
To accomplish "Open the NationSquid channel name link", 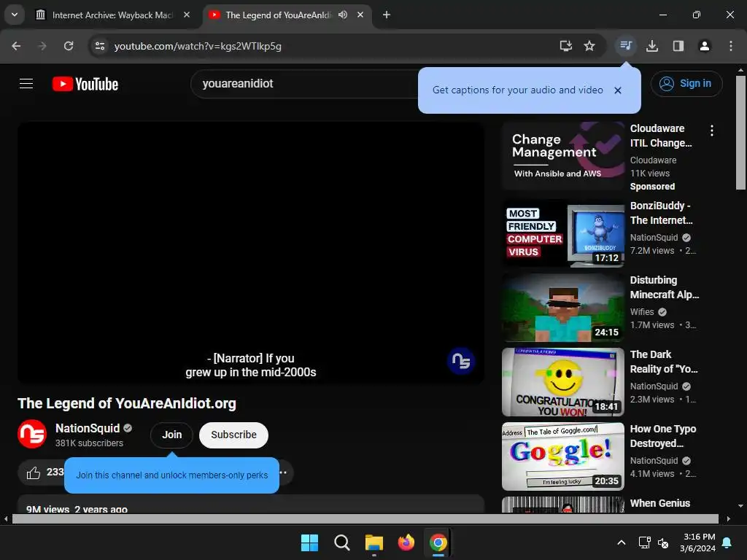I will [88, 428].
